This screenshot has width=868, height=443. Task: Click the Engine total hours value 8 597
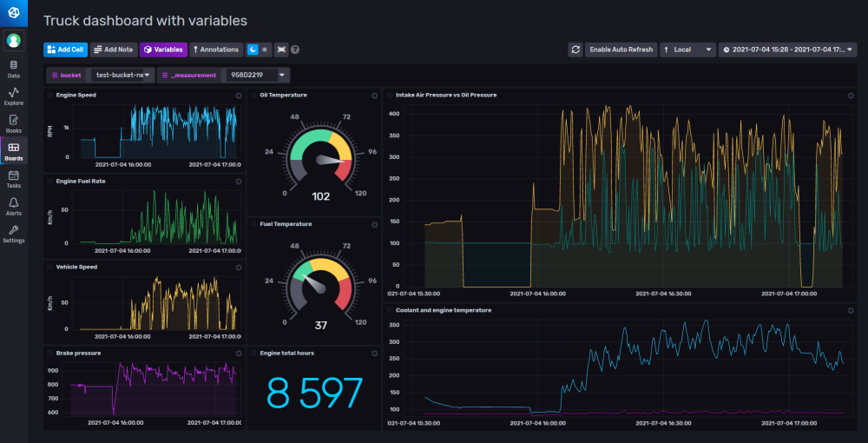(x=314, y=393)
